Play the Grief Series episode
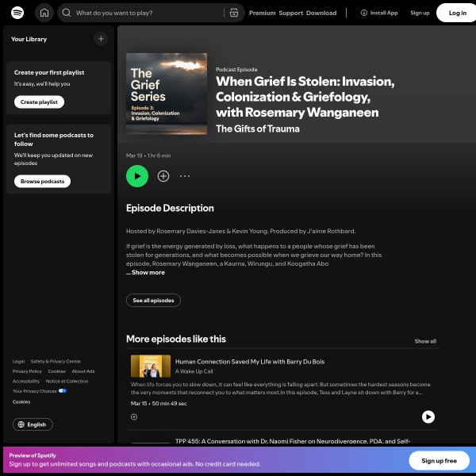The width and height of the screenshot is (476, 476). tap(137, 176)
